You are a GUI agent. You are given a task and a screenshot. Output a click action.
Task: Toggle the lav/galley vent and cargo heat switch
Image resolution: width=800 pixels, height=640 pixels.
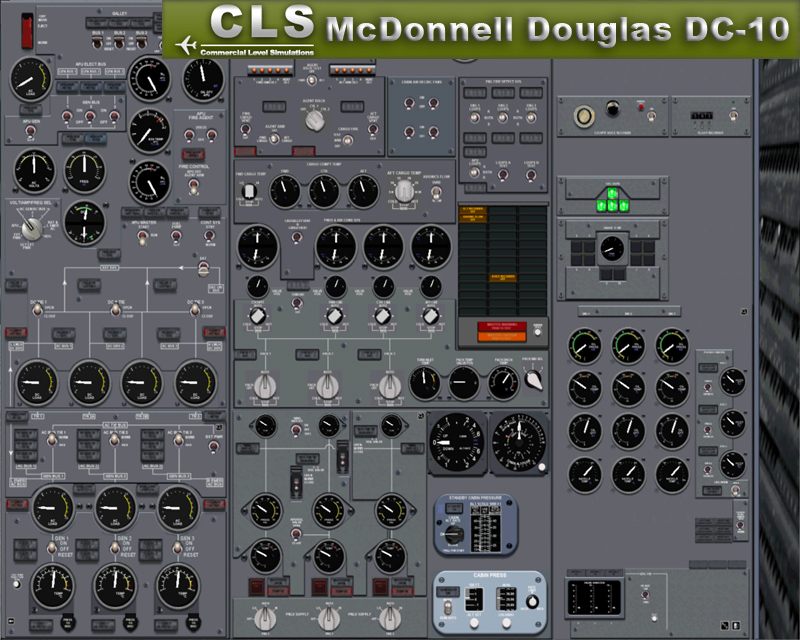pyautogui.click(x=296, y=237)
